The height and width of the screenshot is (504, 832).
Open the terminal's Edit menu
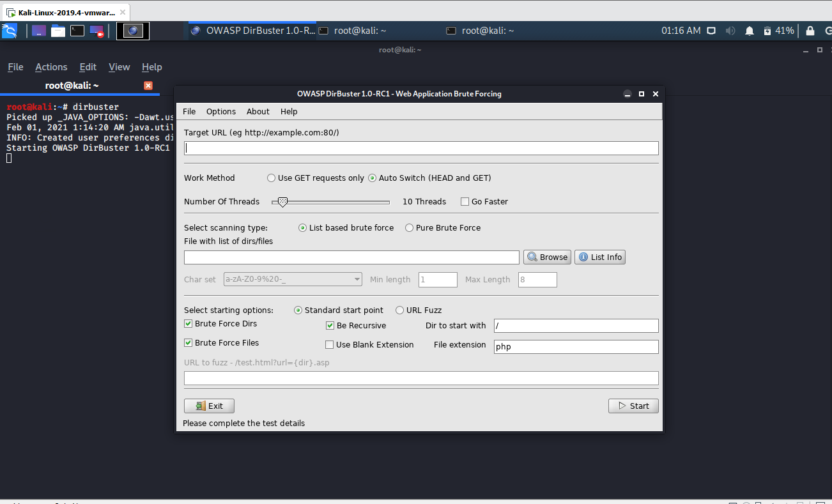88,67
